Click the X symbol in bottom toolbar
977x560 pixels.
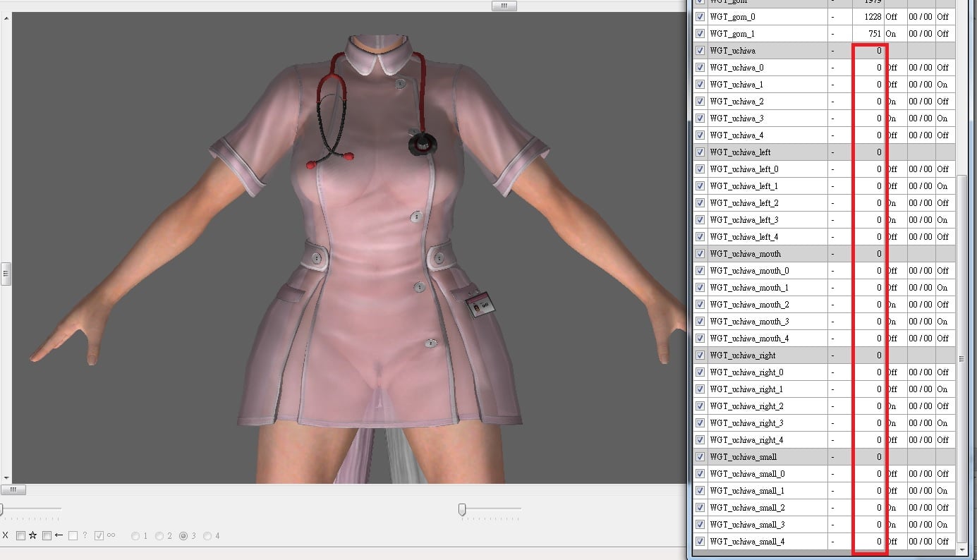coord(6,535)
